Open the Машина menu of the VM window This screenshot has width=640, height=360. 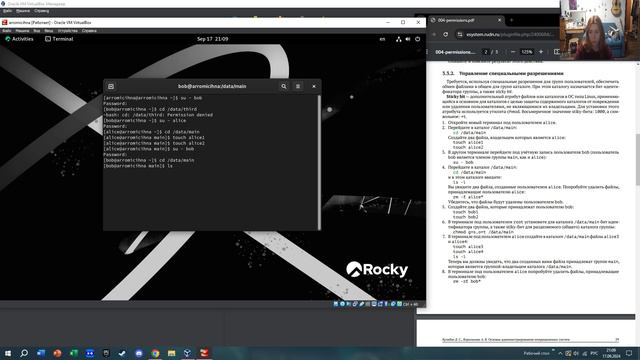pos(22,31)
